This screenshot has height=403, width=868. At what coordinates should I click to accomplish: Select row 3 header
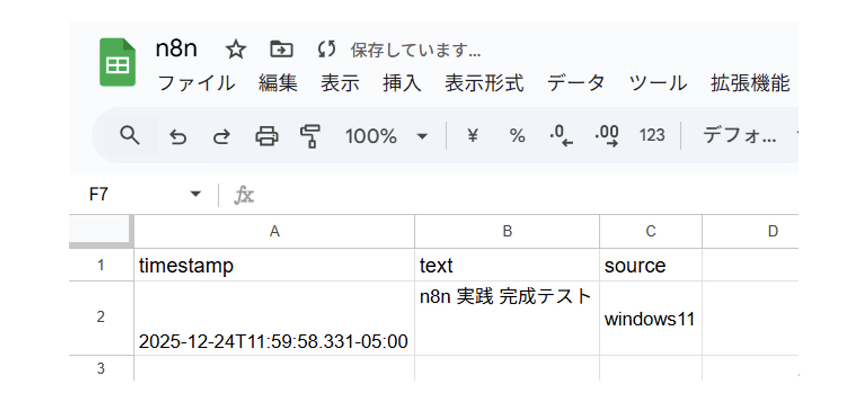point(101,368)
